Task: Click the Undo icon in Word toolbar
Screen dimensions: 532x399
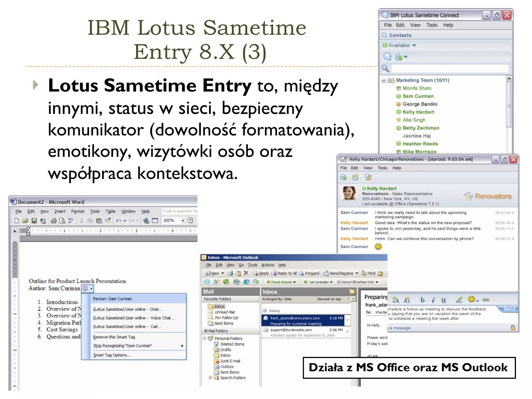Action: coord(119,221)
